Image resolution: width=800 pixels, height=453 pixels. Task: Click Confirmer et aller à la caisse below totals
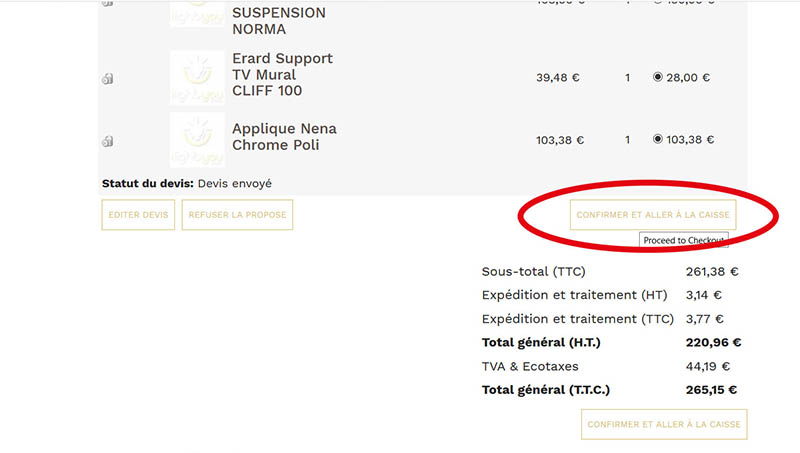(664, 424)
